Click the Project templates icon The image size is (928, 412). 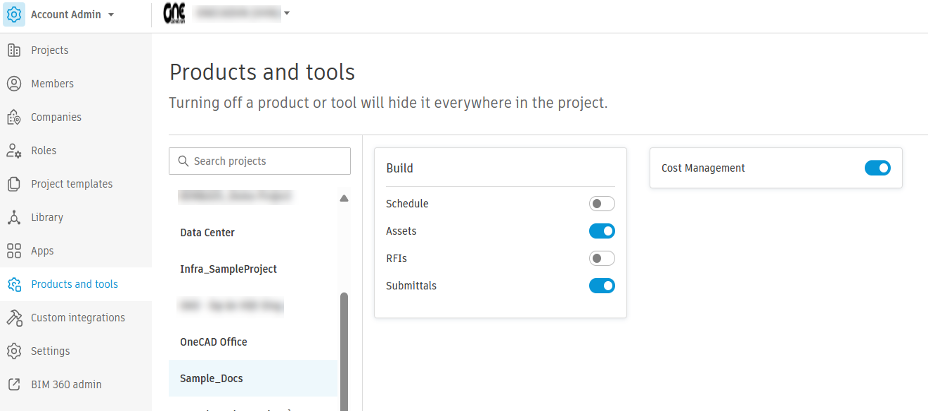14,184
